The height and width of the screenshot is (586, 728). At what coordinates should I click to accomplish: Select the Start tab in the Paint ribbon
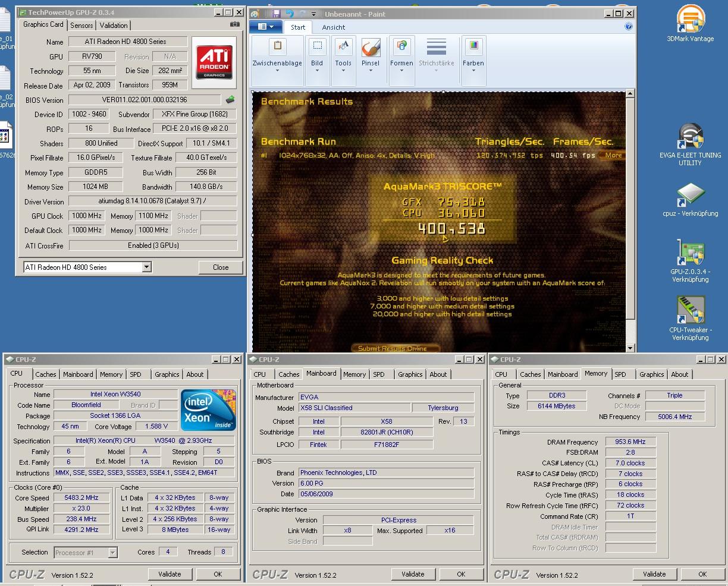pos(298,27)
